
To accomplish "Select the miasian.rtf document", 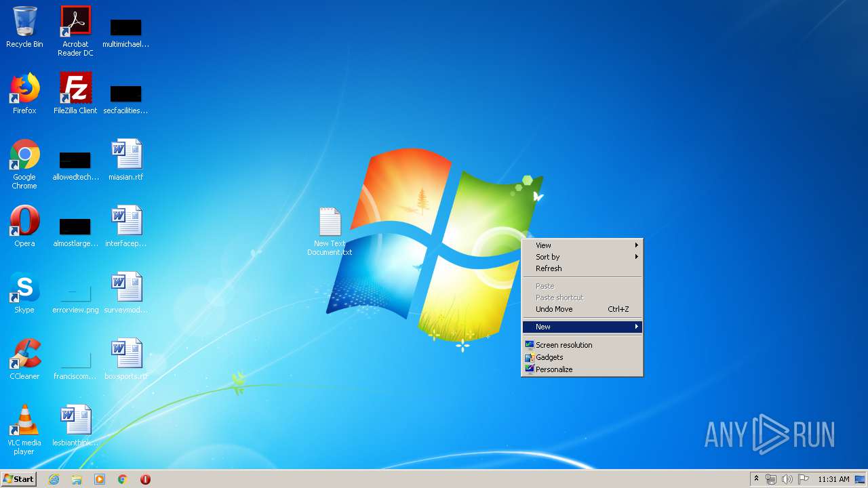I will [x=126, y=160].
